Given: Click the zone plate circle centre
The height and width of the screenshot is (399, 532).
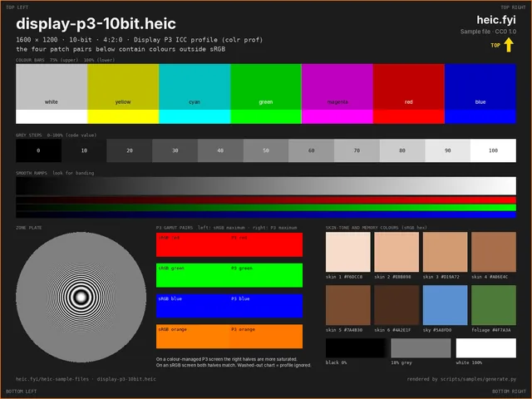Looking at the screenshot, I should tap(81, 298).
